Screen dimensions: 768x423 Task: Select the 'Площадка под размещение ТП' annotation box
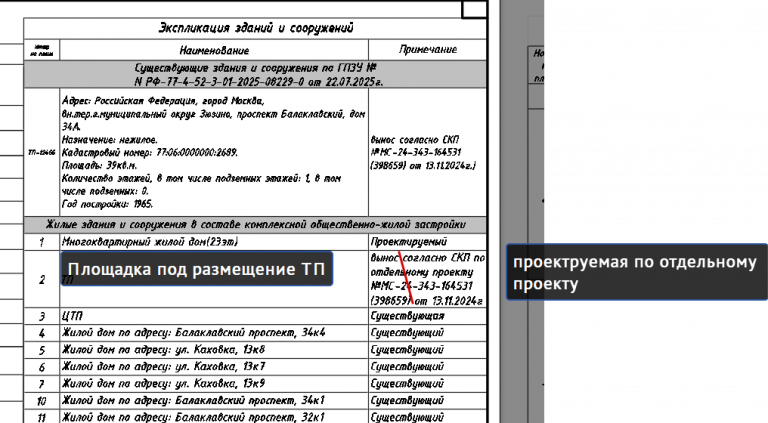click(197, 269)
